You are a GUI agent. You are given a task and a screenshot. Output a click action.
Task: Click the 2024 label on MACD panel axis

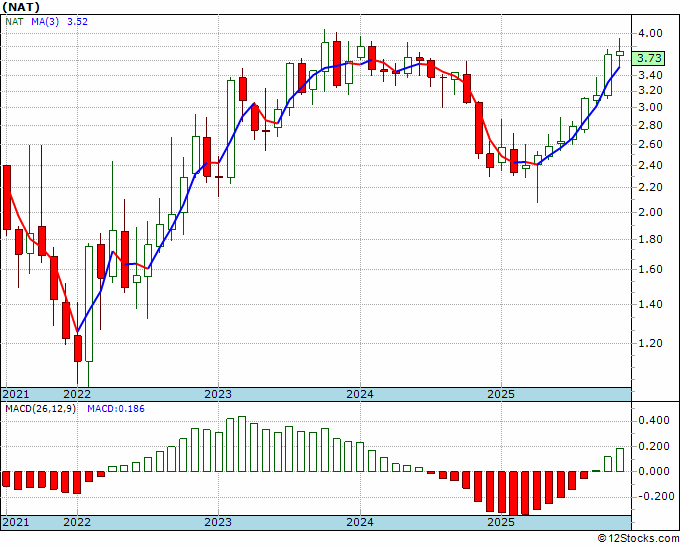coord(360,522)
